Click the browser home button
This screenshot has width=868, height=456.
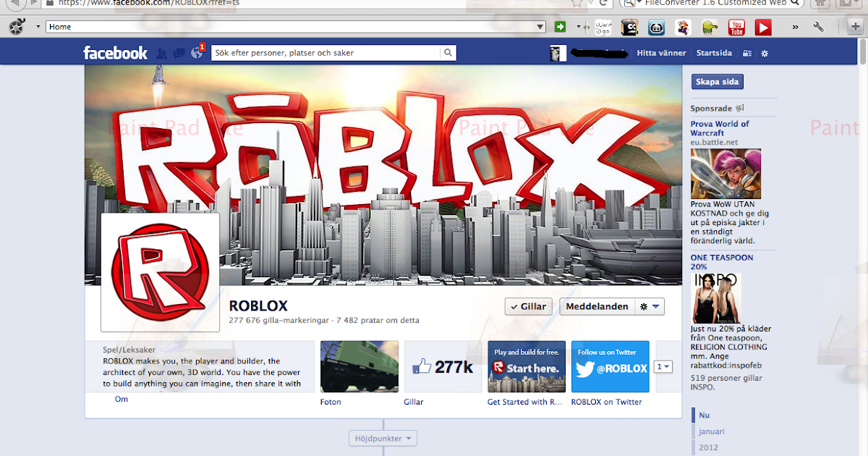(x=819, y=3)
